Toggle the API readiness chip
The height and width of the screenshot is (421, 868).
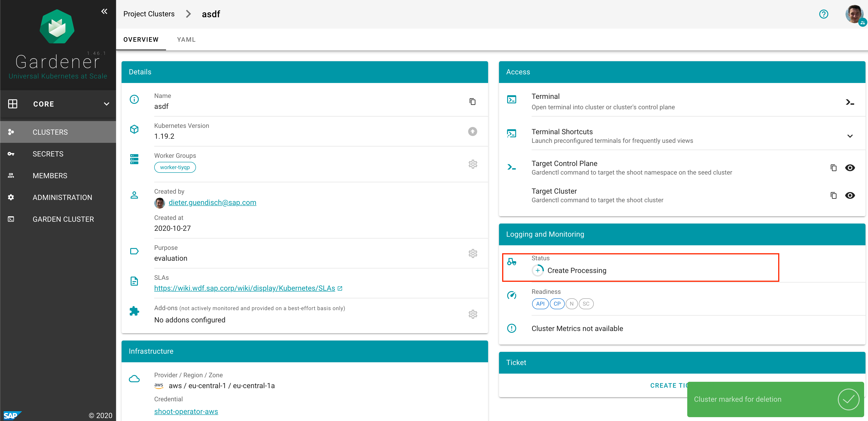[540, 304]
